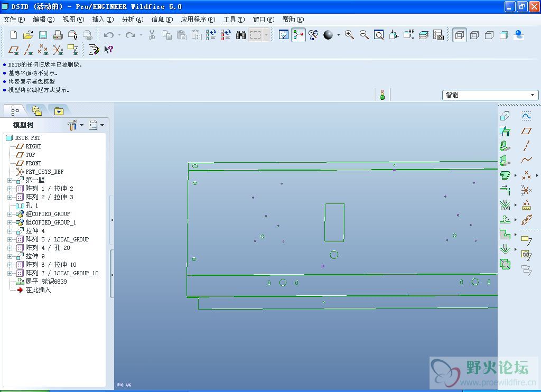Expand the 组COPIED_GROUP node
Image resolution: width=541 pixels, height=392 pixels.
(10, 214)
